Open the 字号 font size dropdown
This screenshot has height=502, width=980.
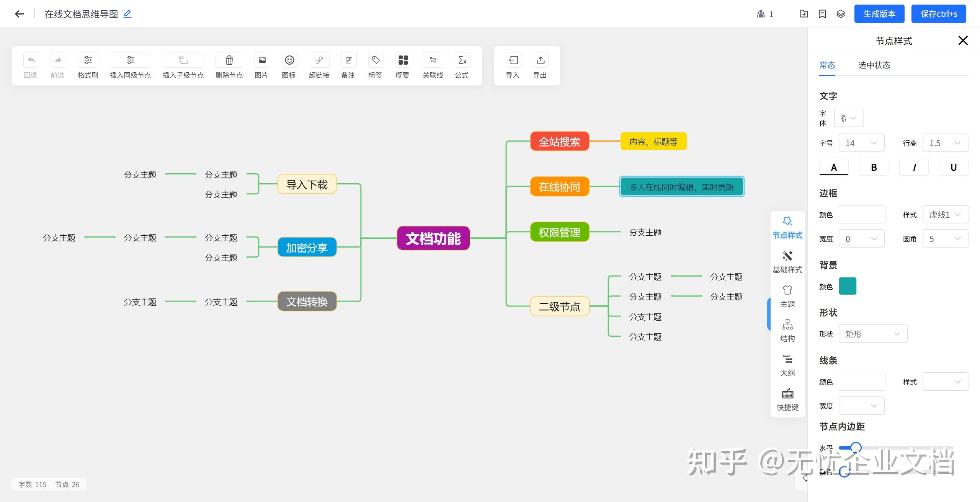861,143
